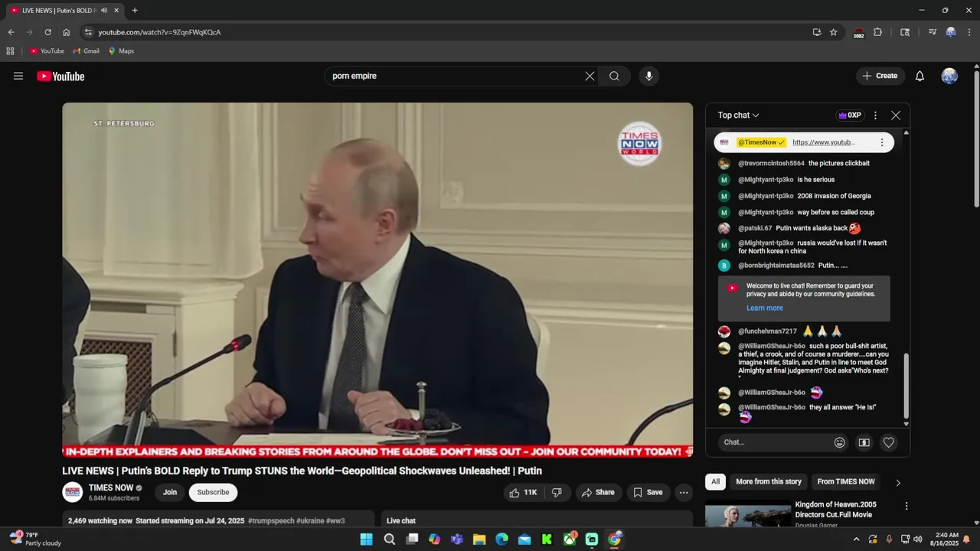Open Microsoft Edge from taskbar
The image size is (980, 551).
tap(501, 540)
